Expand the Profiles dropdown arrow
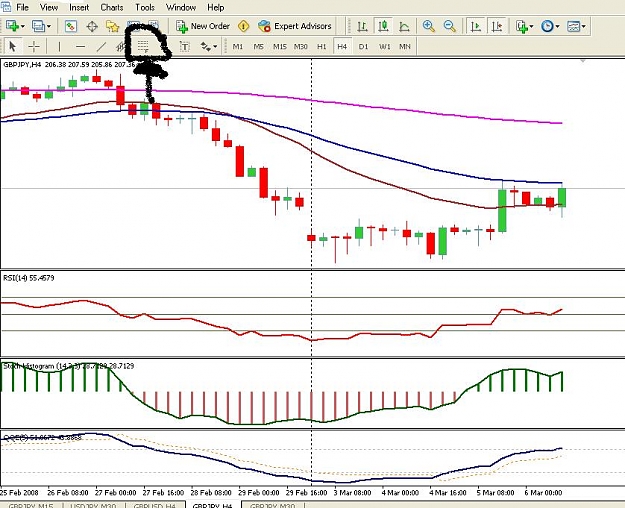 [x=49, y=27]
